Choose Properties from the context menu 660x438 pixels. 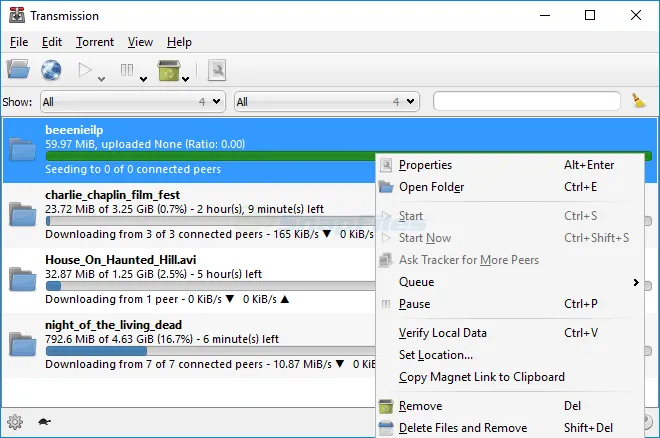point(509,165)
